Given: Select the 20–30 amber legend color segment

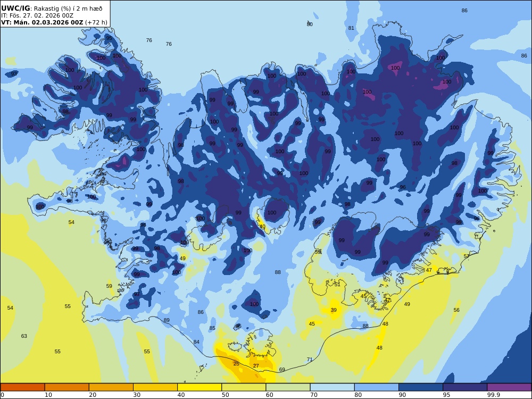Looking at the screenshot, I should click(111, 387).
